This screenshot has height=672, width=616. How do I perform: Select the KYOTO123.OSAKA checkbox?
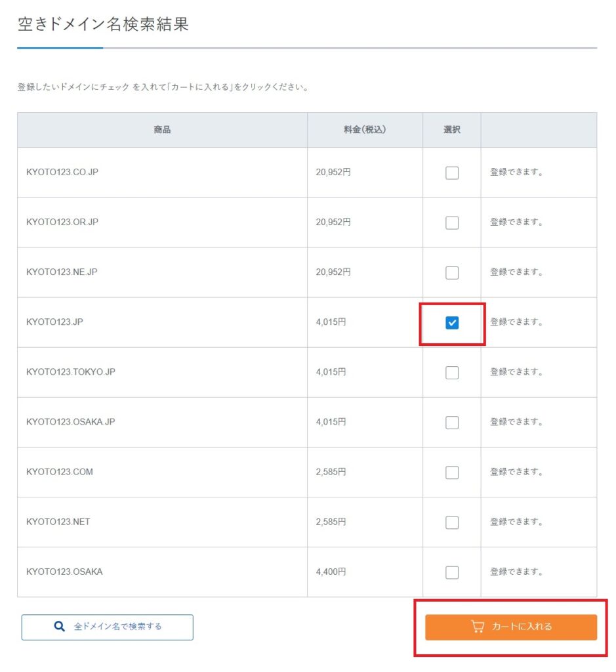point(451,572)
